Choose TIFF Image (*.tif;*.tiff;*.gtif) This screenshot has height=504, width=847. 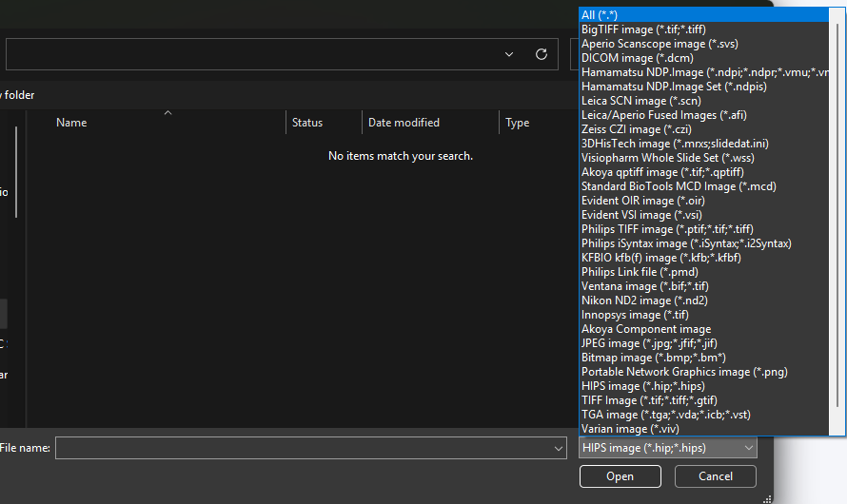[704, 400]
